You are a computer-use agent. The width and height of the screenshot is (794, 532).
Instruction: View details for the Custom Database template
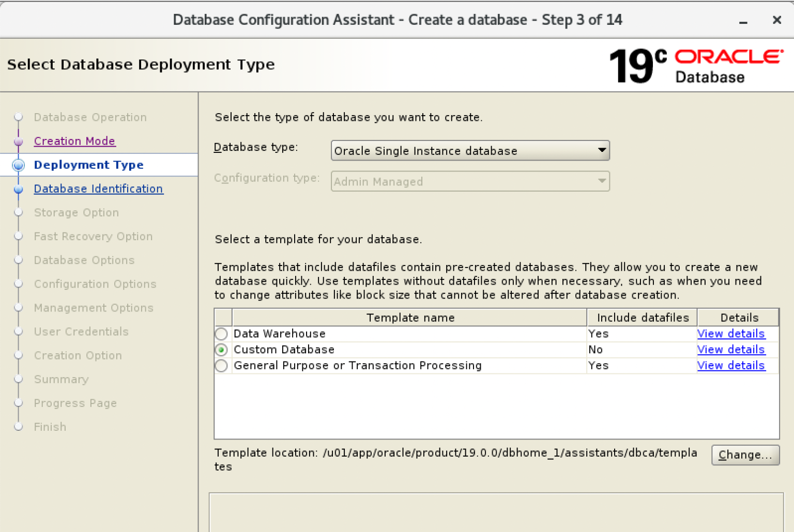click(731, 350)
